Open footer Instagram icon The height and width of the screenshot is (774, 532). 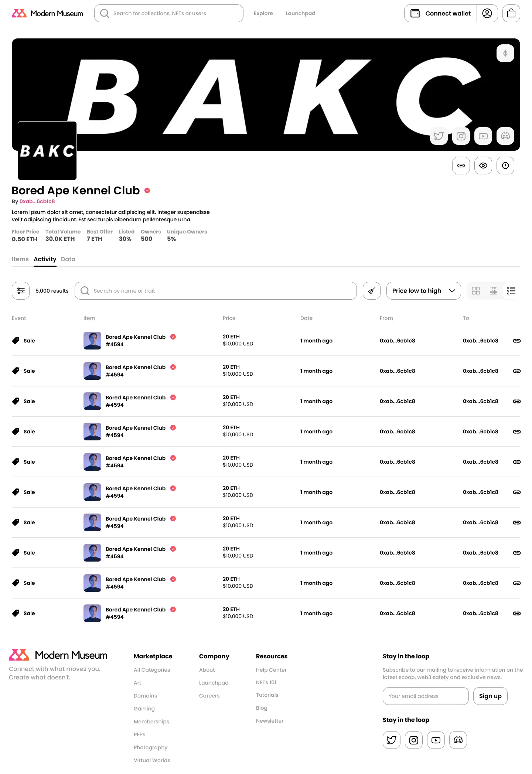(414, 740)
